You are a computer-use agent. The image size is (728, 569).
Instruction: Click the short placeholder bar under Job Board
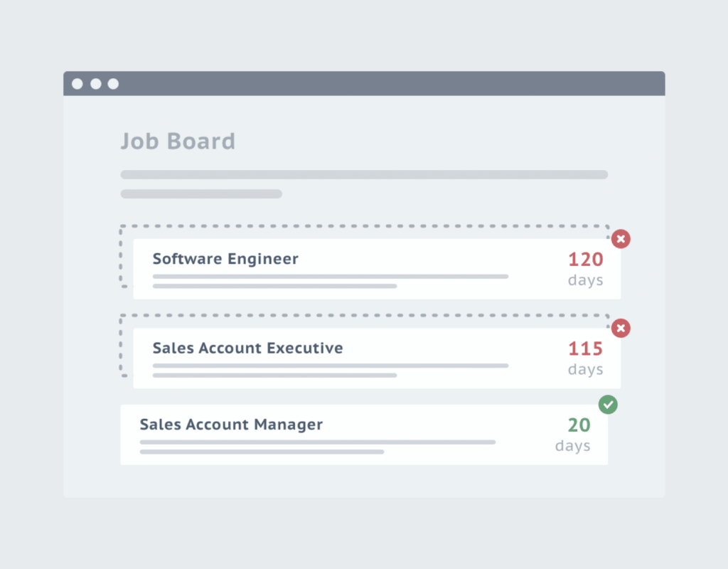point(201,193)
